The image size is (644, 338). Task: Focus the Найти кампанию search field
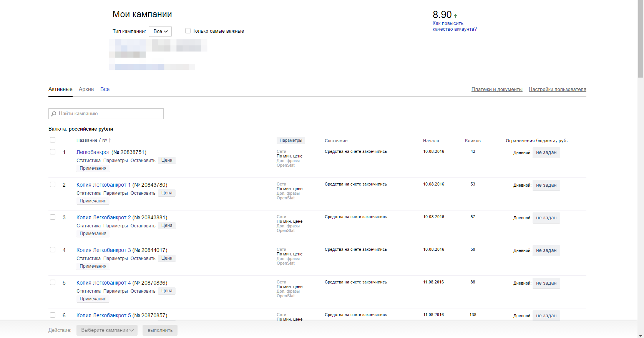pyautogui.click(x=110, y=114)
